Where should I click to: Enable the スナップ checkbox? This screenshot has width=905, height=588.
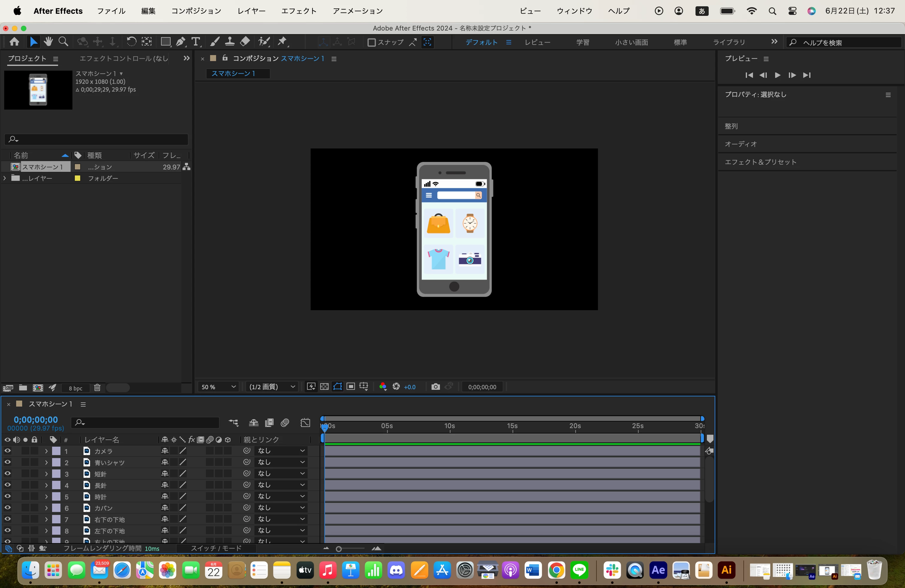pos(371,42)
